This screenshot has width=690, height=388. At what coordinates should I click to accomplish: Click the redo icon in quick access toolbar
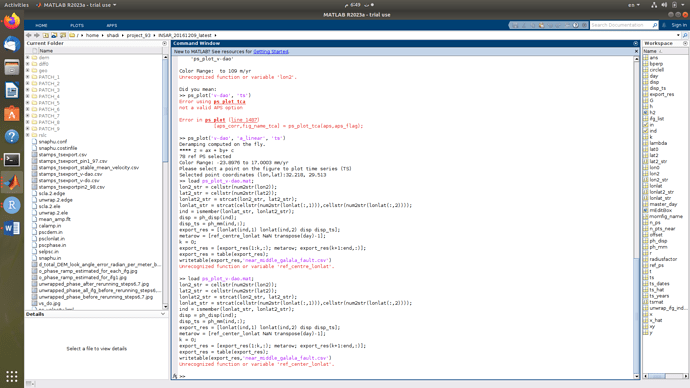click(x=558, y=25)
